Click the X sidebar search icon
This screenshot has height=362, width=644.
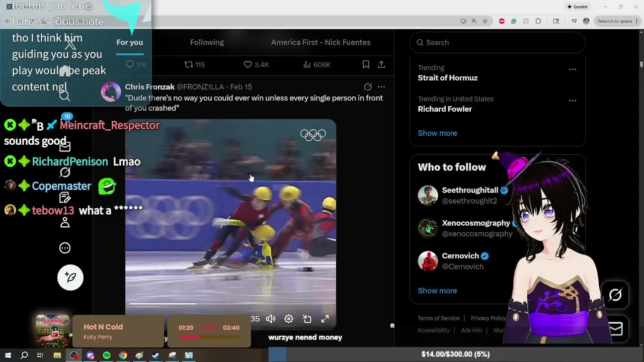coord(64,96)
